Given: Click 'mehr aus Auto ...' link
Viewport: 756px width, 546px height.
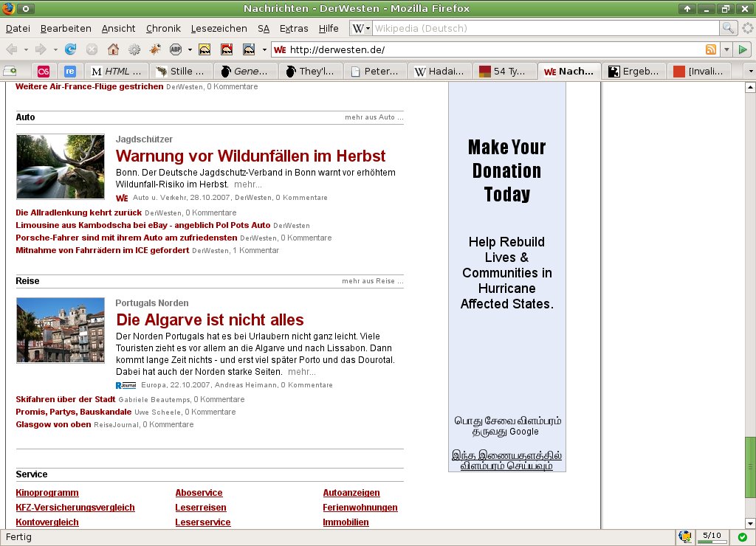Looking at the screenshot, I should pos(374,117).
